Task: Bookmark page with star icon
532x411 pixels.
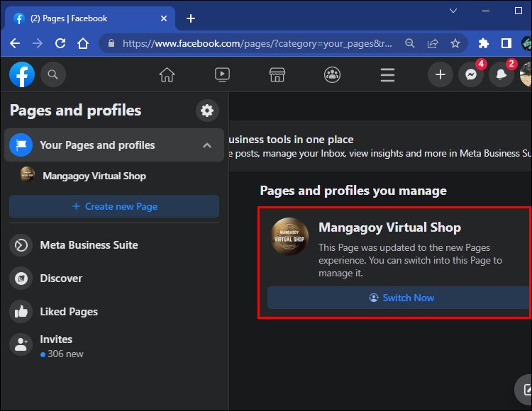Action: point(455,43)
